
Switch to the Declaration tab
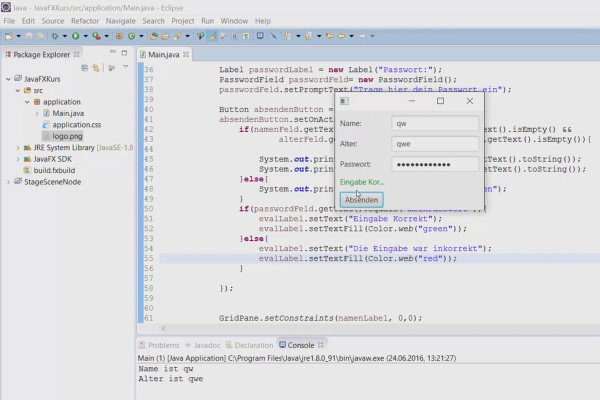(249, 345)
